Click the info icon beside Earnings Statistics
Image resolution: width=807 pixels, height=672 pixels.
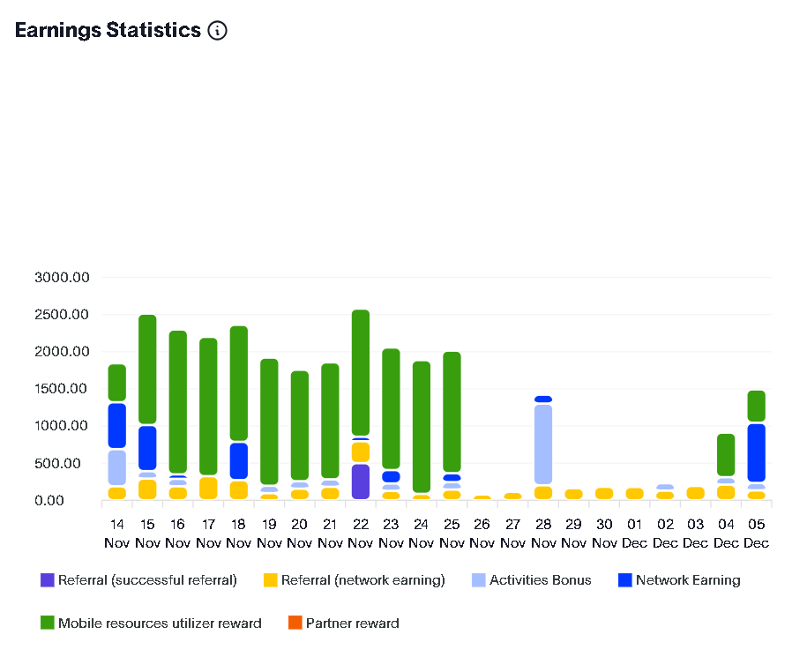click(217, 31)
